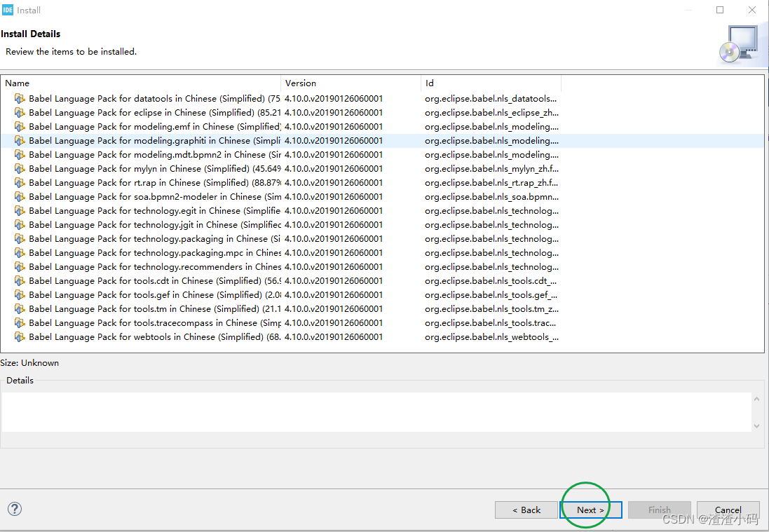The image size is (769, 532).
Task: Go to the next install step
Action: (590, 510)
